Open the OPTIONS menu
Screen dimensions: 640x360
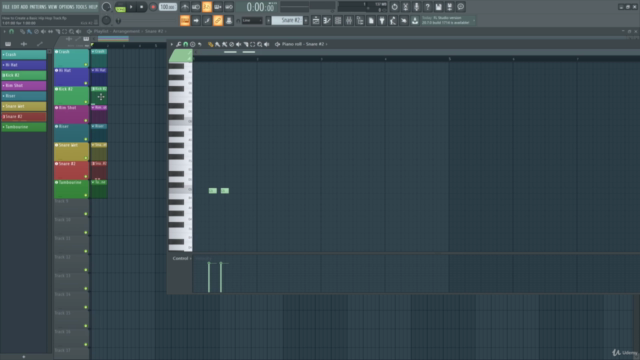click(x=67, y=7)
